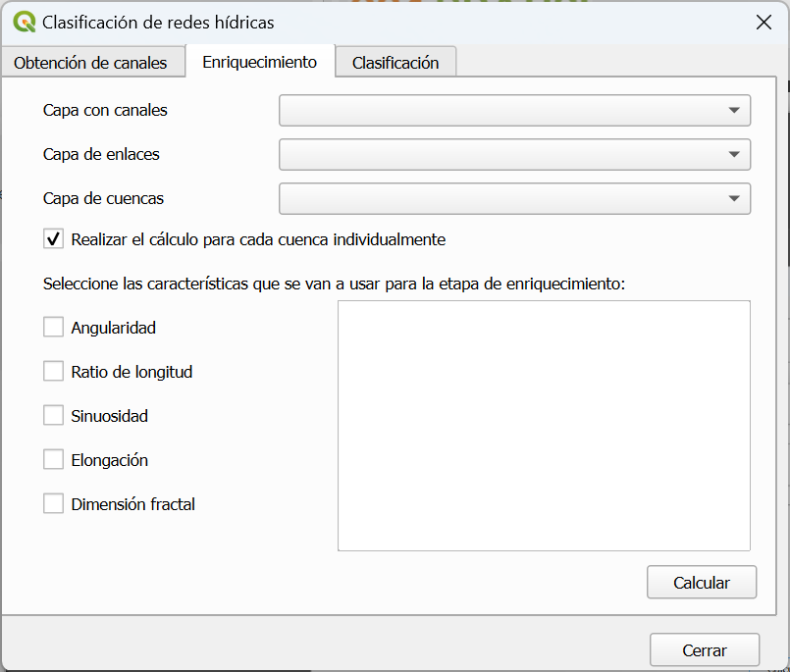Enable the Angularidad feature
790x672 pixels.
click(53, 327)
